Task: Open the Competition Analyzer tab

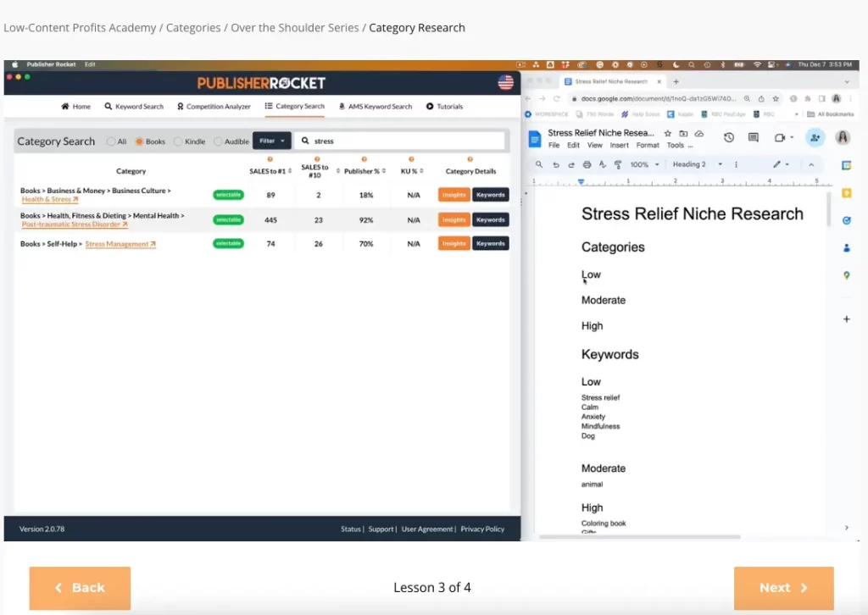Action: [214, 107]
